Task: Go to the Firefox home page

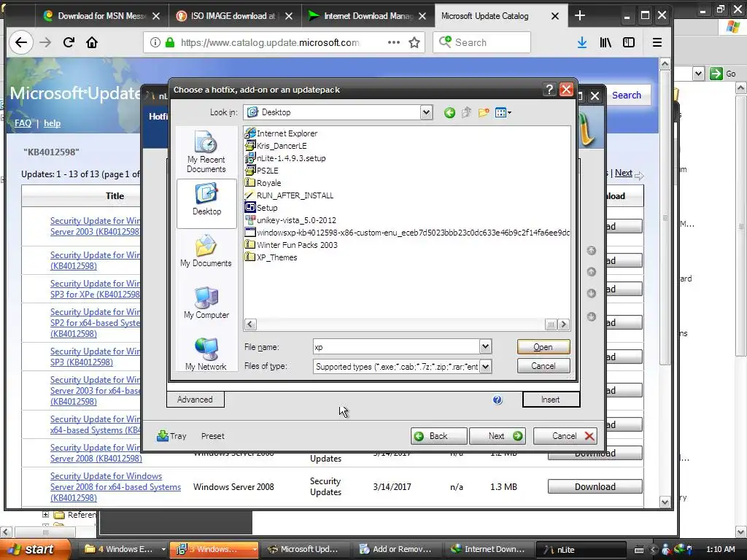Action: coord(92,42)
